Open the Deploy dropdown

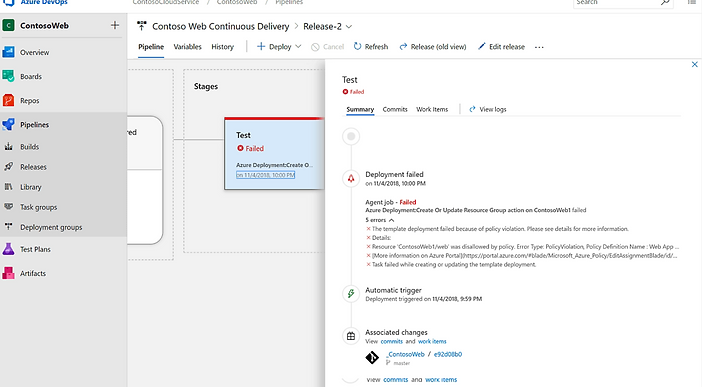click(279, 47)
